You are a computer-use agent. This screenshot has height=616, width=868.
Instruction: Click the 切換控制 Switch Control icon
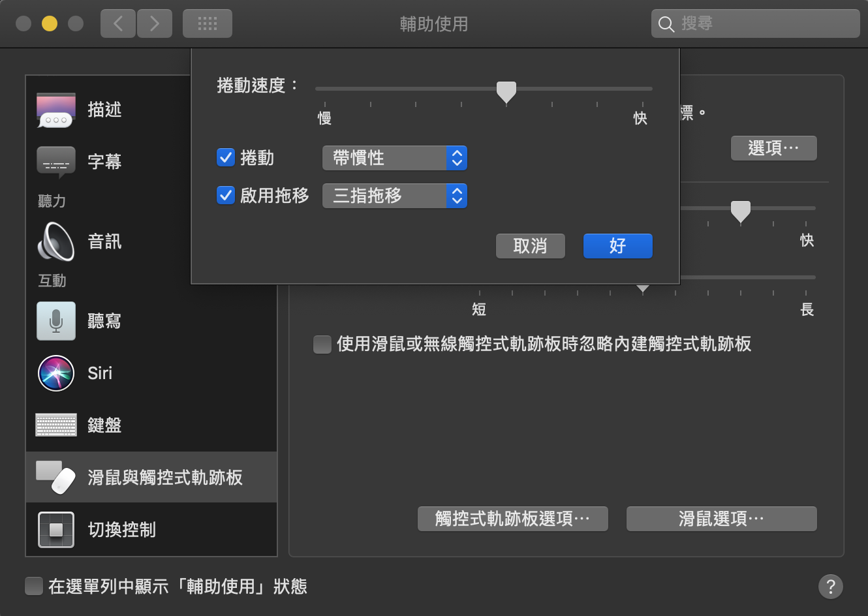pos(56,529)
